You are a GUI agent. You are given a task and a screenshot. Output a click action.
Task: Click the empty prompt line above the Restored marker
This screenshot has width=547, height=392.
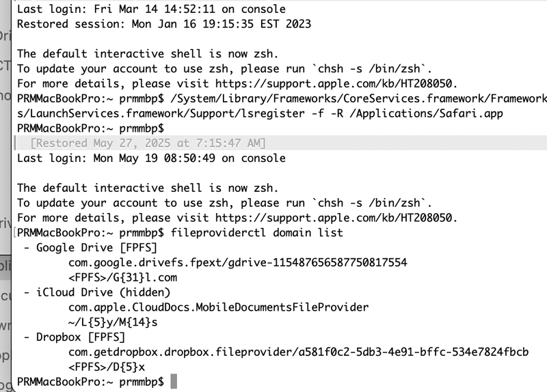click(90, 128)
